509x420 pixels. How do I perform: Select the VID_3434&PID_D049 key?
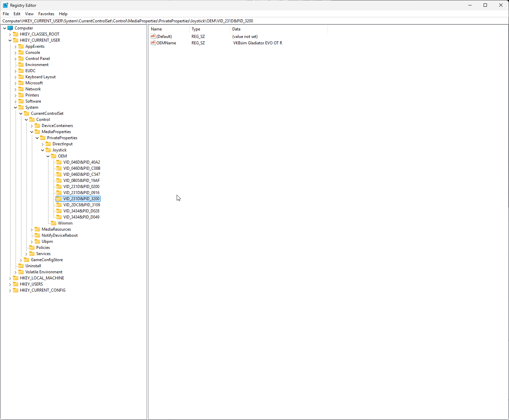tap(81, 217)
